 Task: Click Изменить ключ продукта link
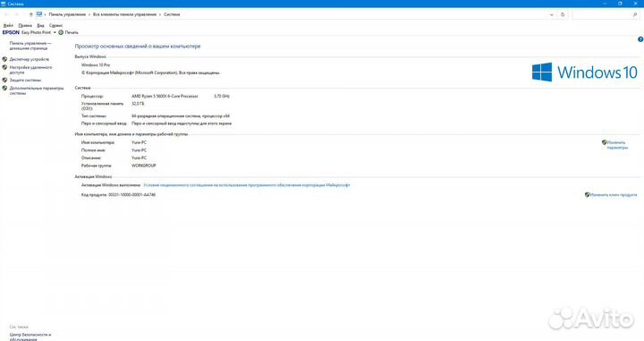pyautogui.click(x=614, y=195)
